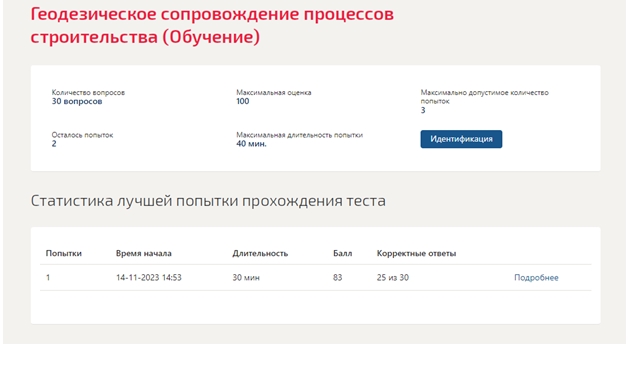This screenshot has height=365, width=636.
Task: Select the attempt number 1 cell
Action: [x=48, y=278]
